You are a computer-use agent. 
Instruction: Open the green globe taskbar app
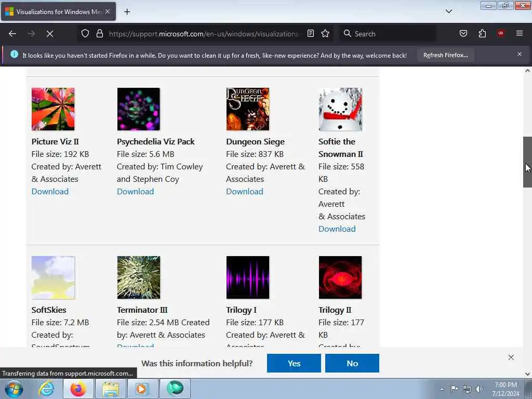175,389
